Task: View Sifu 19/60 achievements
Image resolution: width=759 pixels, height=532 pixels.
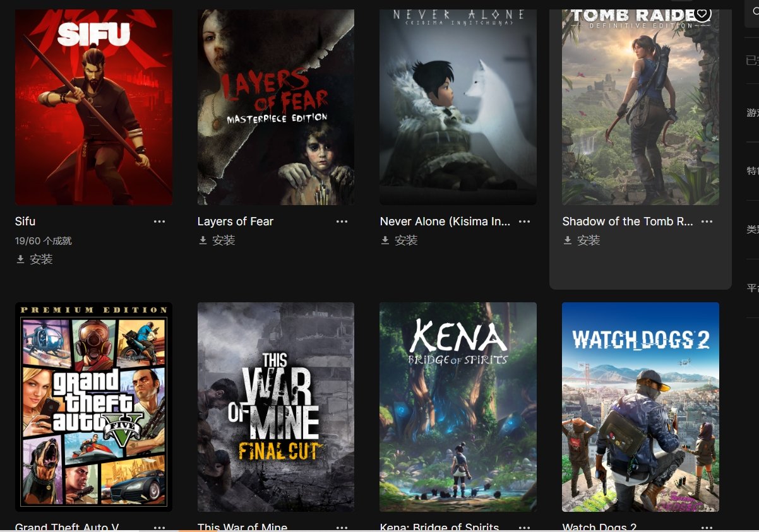Action: click(x=44, y=240)
